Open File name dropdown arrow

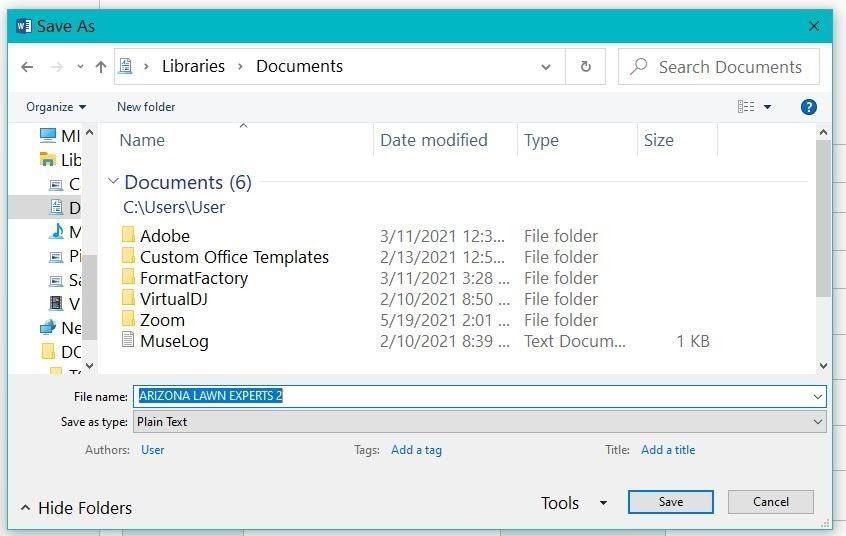[x=817, y=397]
